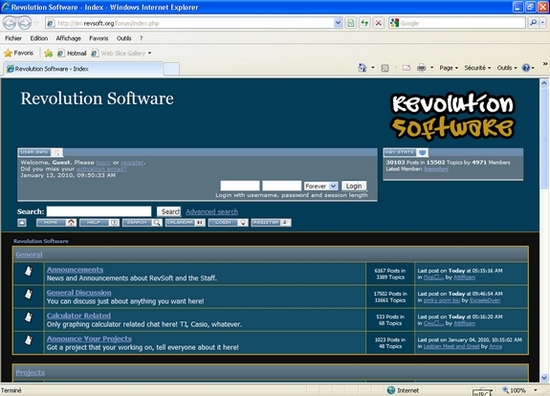Click the Read mail icon in command bar
The width and height of the screenshot is (550, 396).
coord(407,68)
